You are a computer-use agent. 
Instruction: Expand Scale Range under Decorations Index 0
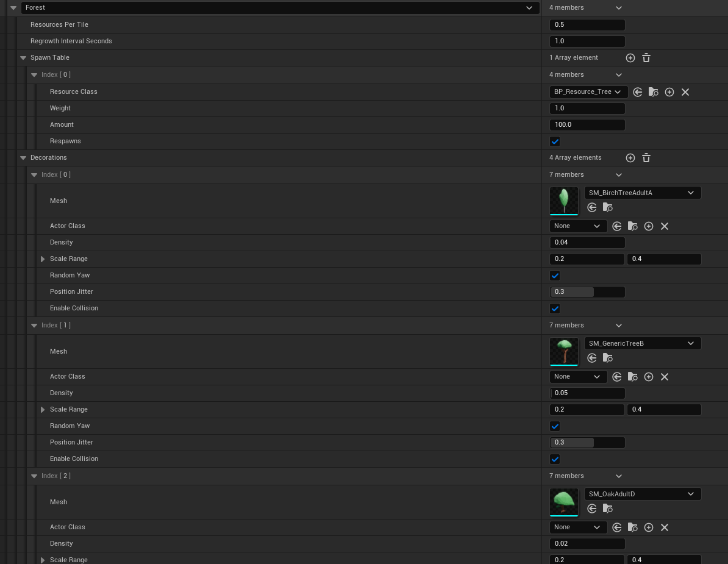tap(43, 259)
